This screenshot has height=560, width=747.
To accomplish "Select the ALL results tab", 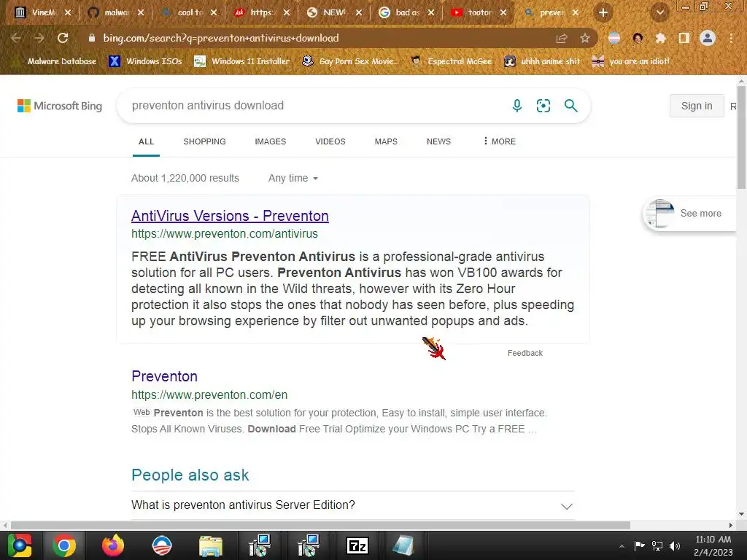I will point(146,141).
